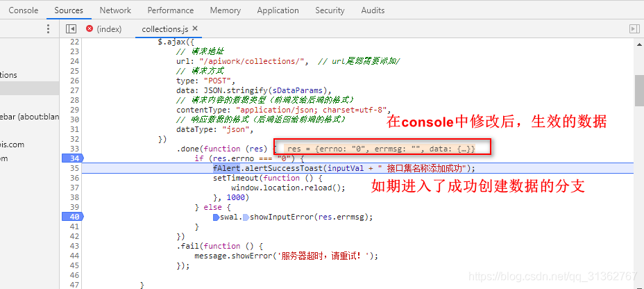Click fAlert on the highlighted line 35
This screenshot has height=289, width=644.
pos(225,168)
